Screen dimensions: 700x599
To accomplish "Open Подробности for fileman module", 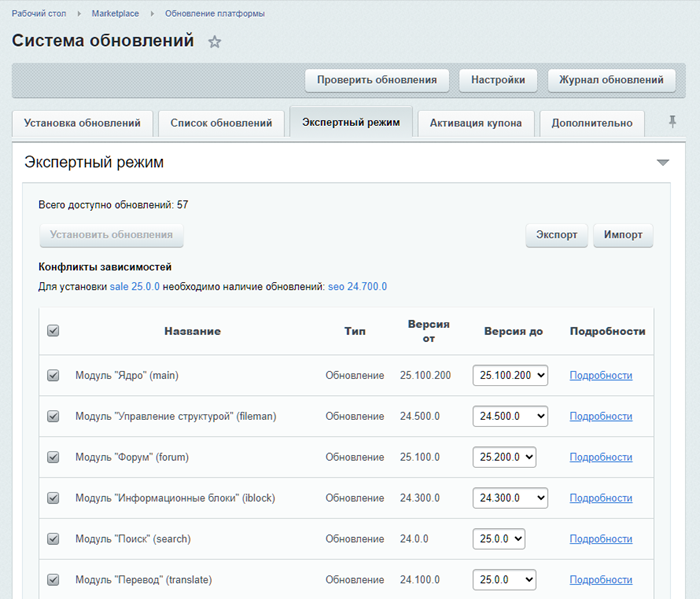I will click(x=601, y=416).
